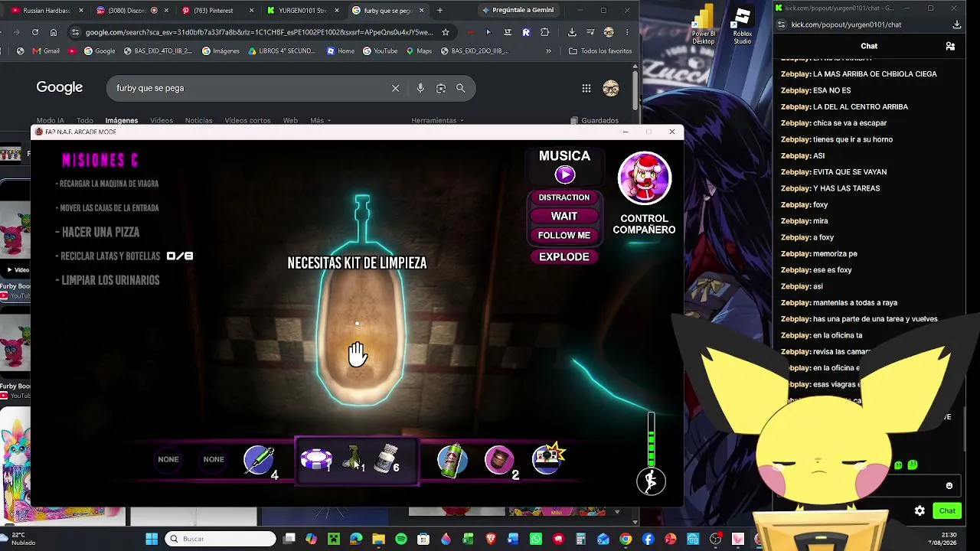Click the taskbar Buscar search box
Viewport: 980px width, 551px height.
pos(220,539)
